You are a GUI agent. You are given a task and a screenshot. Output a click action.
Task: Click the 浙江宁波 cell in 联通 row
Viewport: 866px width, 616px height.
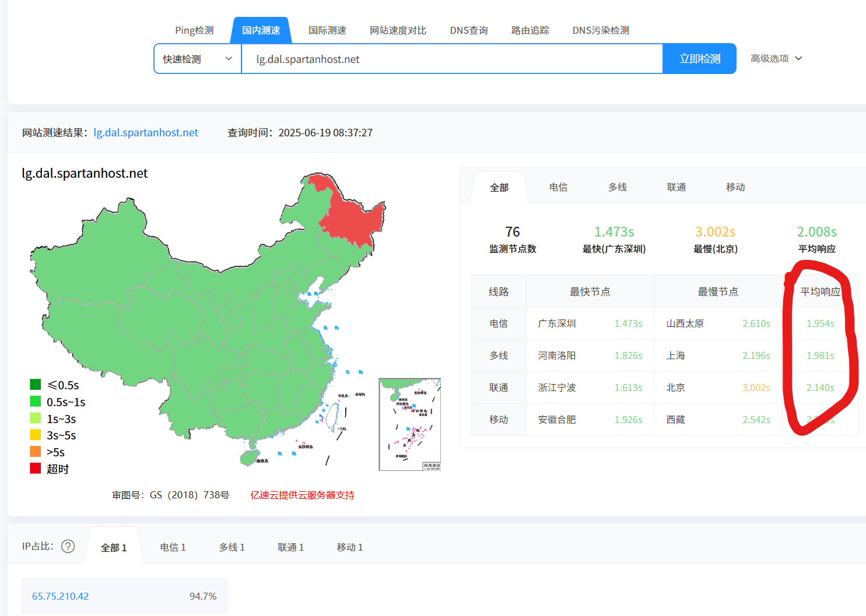[557, 388]
